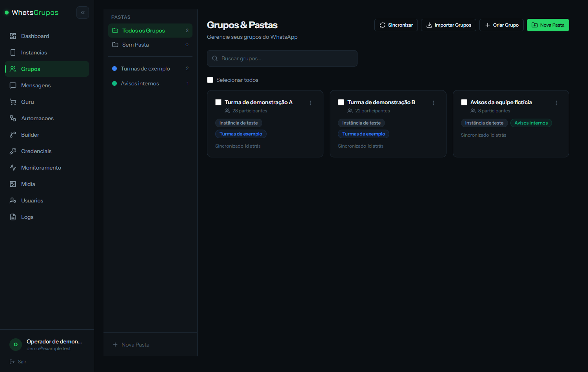Click the Credenciais key icon
588x372 pixels.
(x=13, y=151)
